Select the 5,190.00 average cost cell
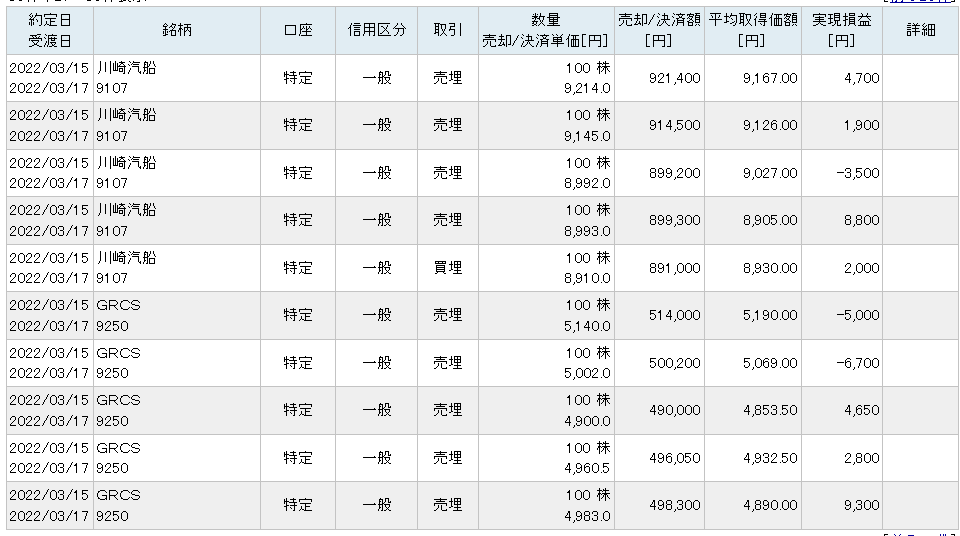 [x=753, y=315]
